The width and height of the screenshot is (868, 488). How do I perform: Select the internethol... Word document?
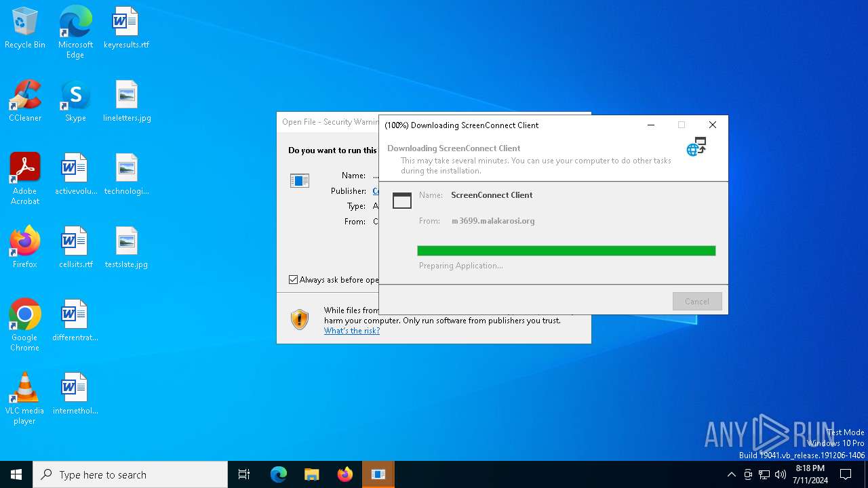point(75,394)
